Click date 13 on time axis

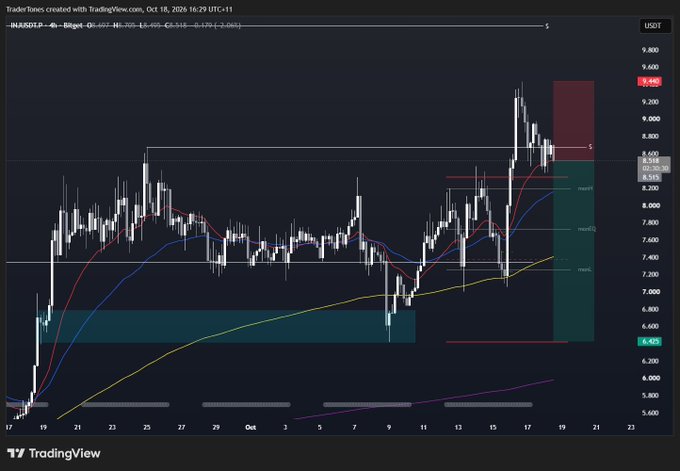pos(458,427)
